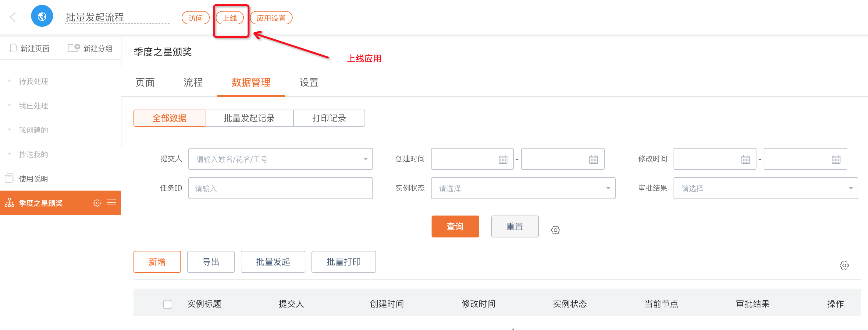The width and height of the screenshot is (868, 330).
Task: Select the 全部数据 segment option
Action: point(169,118)
